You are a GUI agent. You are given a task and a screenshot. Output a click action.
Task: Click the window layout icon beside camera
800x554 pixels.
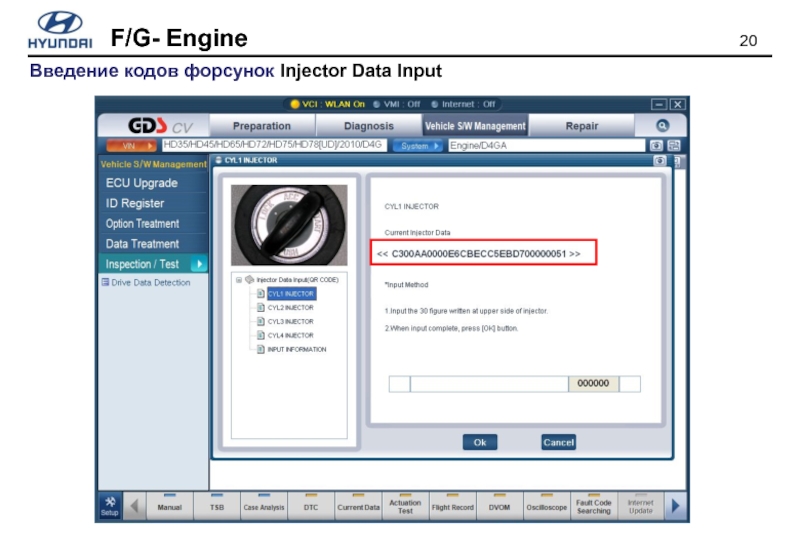click(x=674, y=145)
